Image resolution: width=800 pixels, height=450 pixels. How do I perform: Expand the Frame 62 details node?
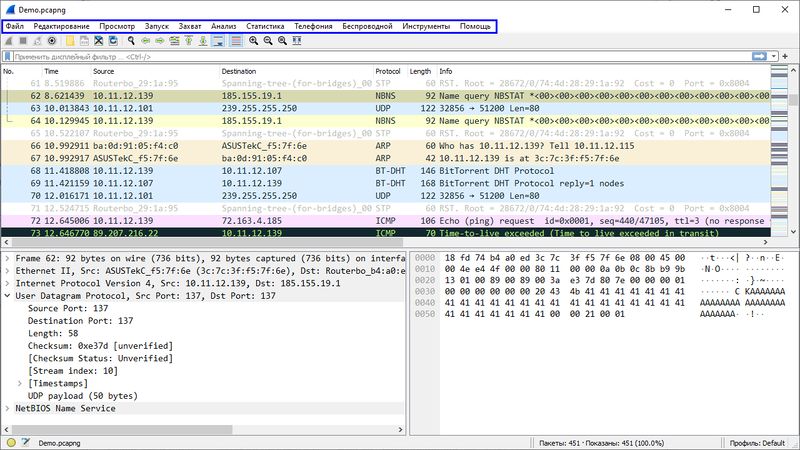(7, 258)
